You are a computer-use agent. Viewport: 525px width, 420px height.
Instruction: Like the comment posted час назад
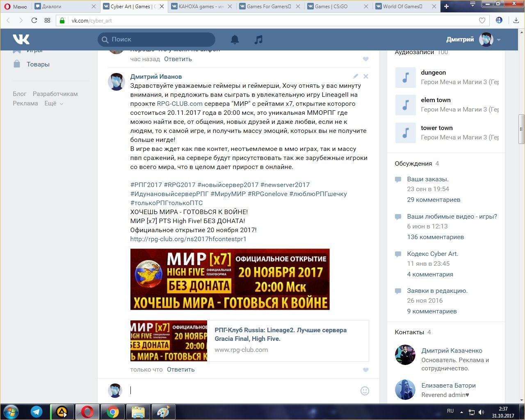[366, 59]
